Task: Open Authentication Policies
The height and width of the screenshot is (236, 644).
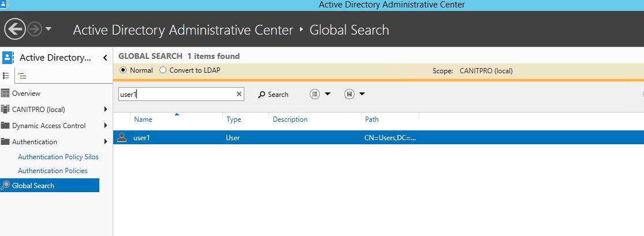Action: 53,170
